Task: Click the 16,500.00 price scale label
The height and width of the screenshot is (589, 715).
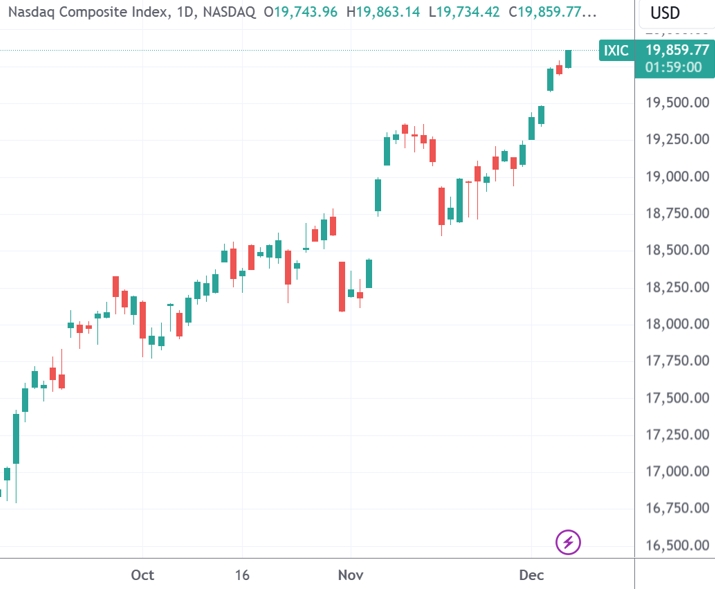Action: (677, 545)
